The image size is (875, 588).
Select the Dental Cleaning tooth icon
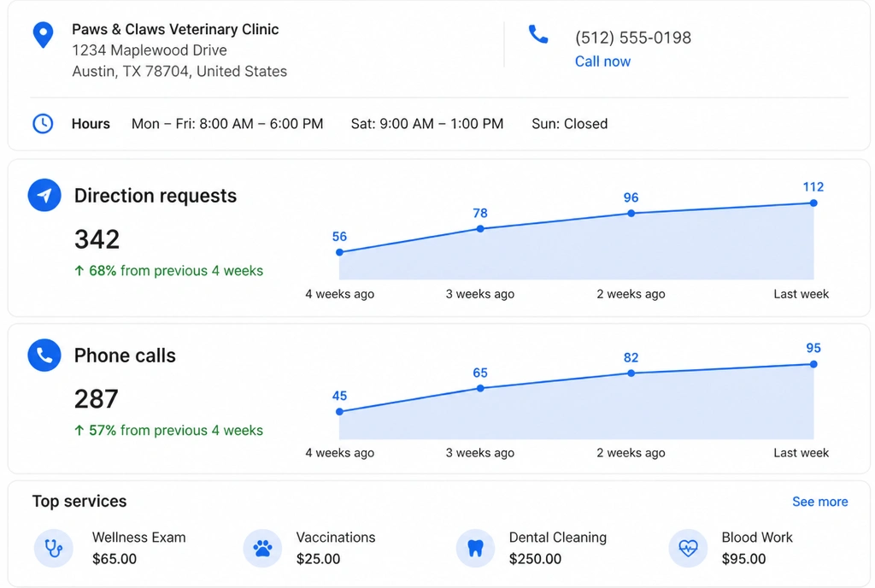pyautogui.click(x=475, y=549)
